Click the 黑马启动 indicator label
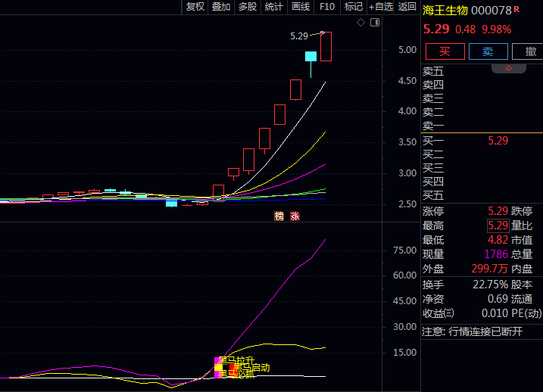543x392 pixels. point(252,368)
